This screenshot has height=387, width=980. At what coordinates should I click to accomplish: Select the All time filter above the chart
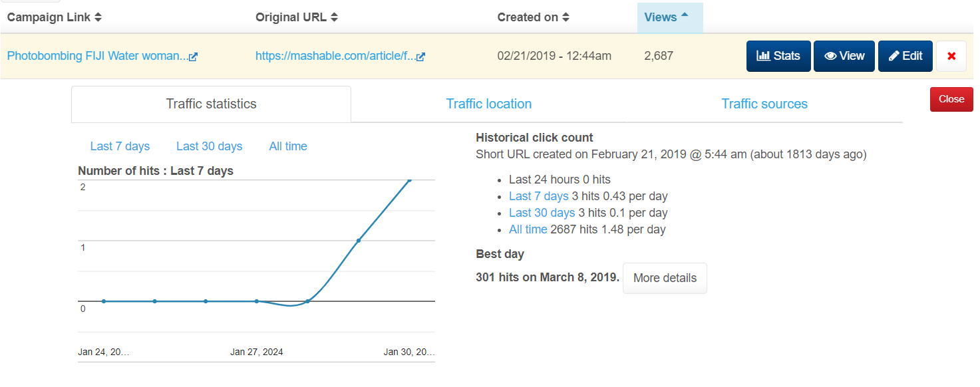pyautogui.click(x=288, y=146)
